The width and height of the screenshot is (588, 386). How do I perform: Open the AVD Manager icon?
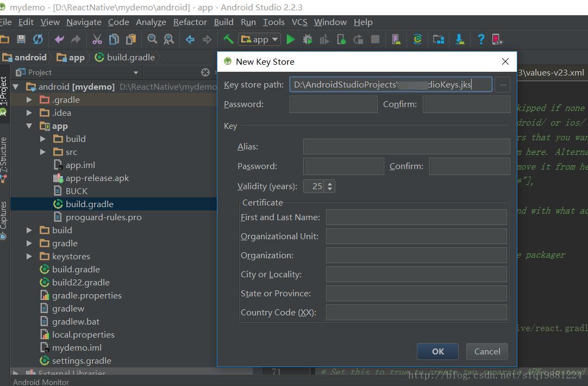click(396, 39)
